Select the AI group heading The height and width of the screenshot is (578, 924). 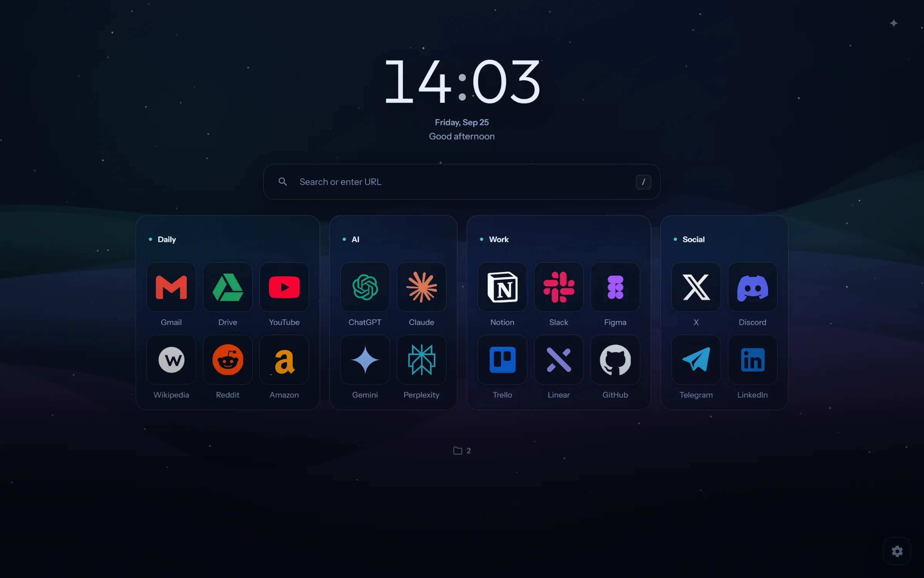click(x=355, y=239)
